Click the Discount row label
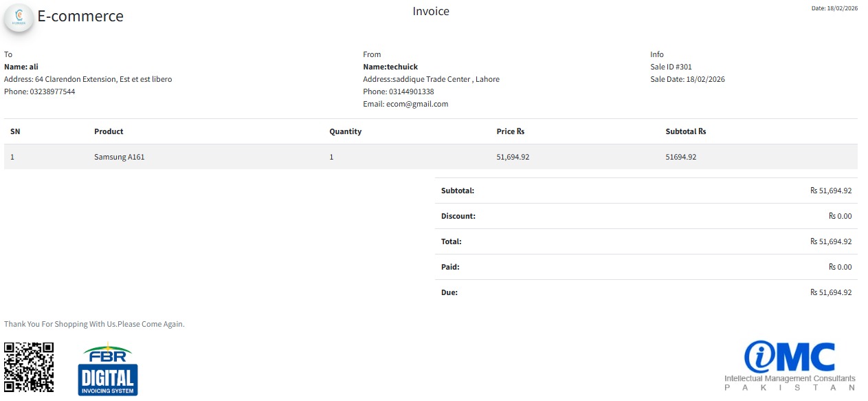This screenshot has width=868, height=401. click(x=458, y=216)
